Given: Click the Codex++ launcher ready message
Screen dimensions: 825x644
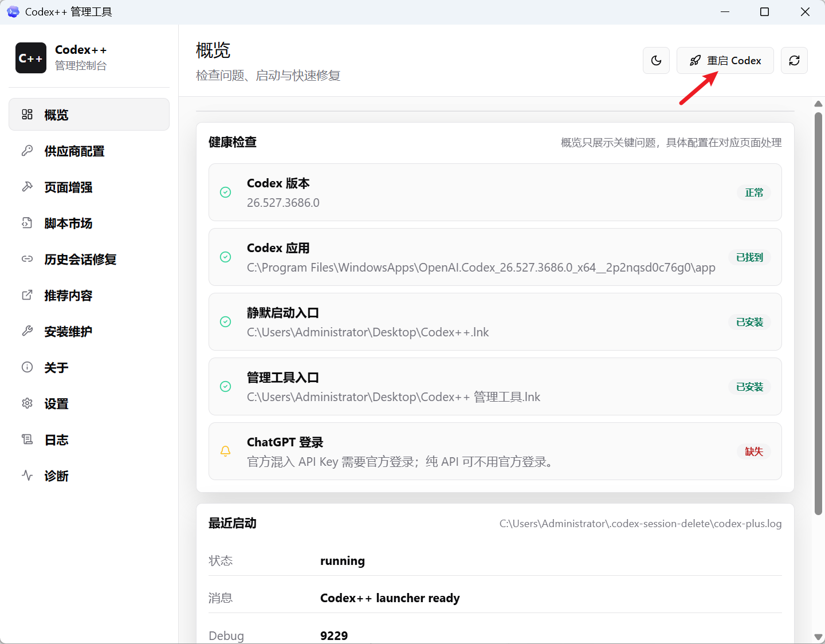Looking at the screenshot, I should (390, 598).
